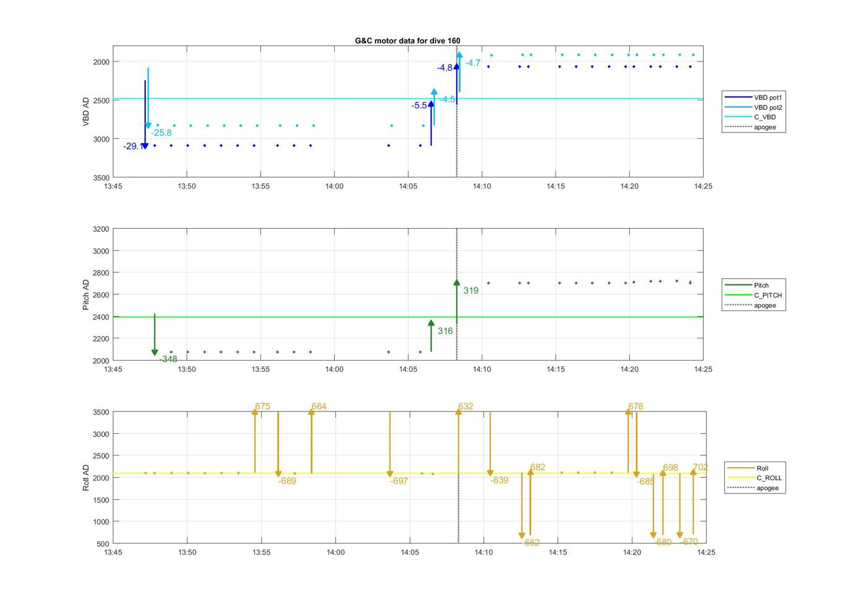Click the 678 roll annotation
The width and height of the screenshot is (868, 611).
pos(635,407)
